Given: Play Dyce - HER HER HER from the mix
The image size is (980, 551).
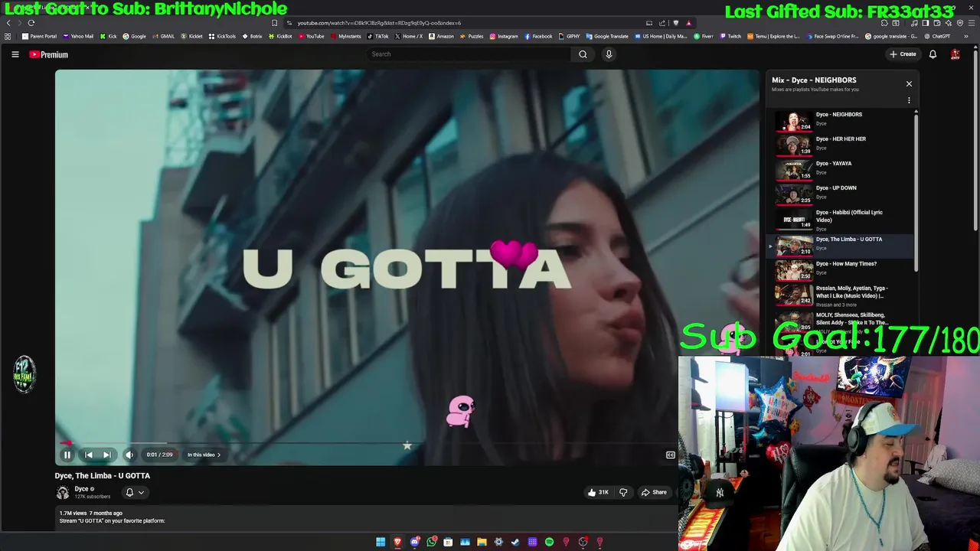Looking at the screenshot, I should [x=841, y=145].
